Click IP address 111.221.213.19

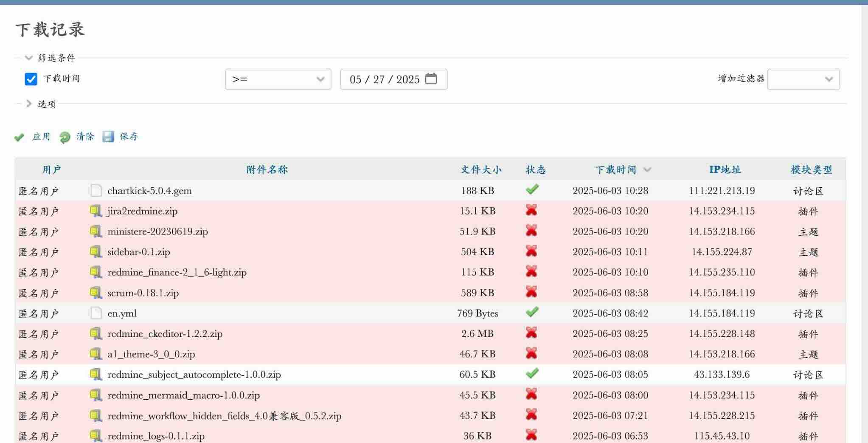(722, 191)
